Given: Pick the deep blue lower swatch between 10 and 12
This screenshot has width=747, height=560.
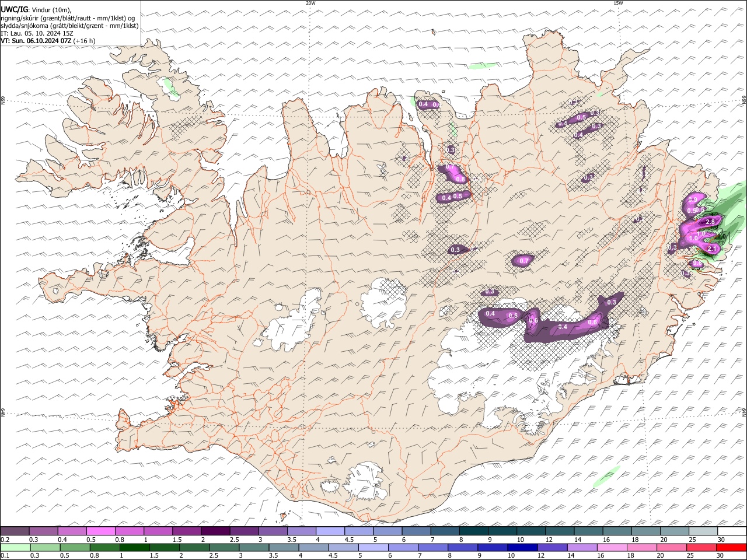Looking at the screenshot, I should [522, 548].
